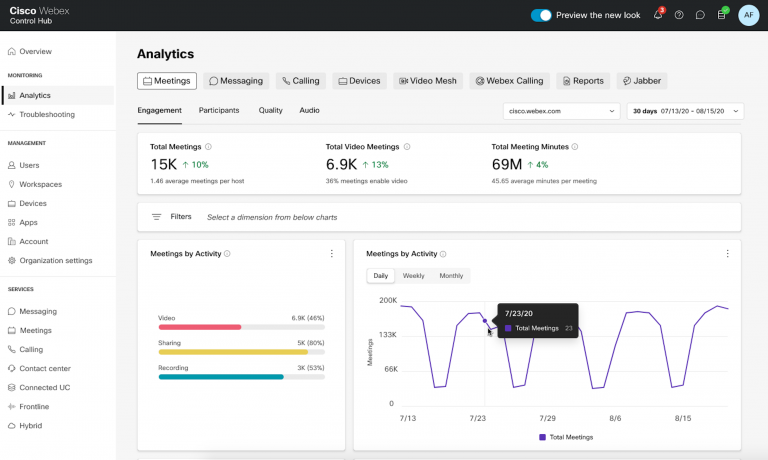The image size is (768, 460).
Task: Go to Analytics in the sidebar
Action: pos(58,96)
